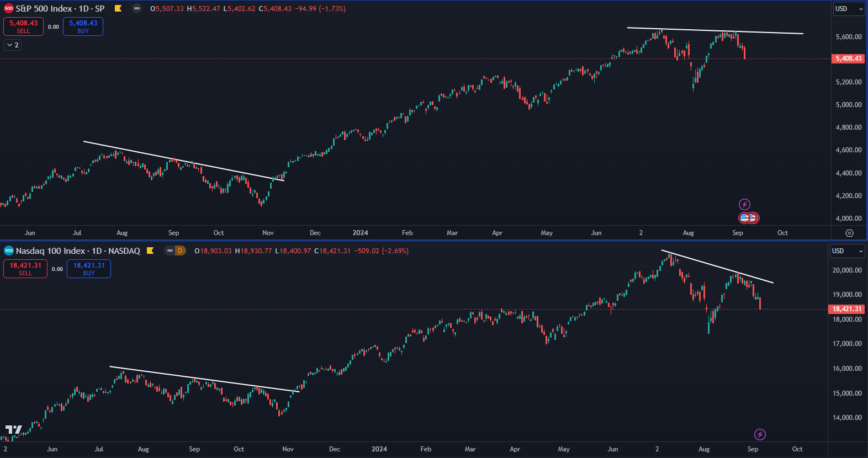Click the grey minus half of Nasdaq status pill
The image size is (868, 458).
tap(170, 251)
